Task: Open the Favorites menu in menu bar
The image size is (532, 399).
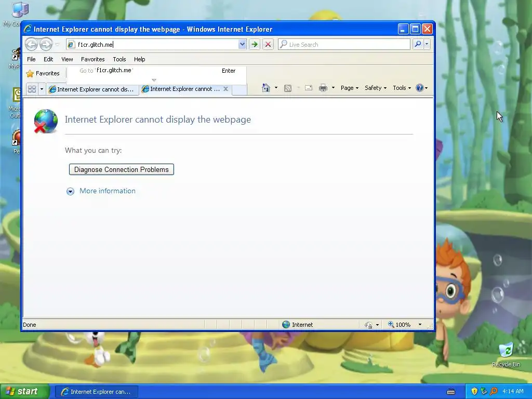Action: point(92,59)
